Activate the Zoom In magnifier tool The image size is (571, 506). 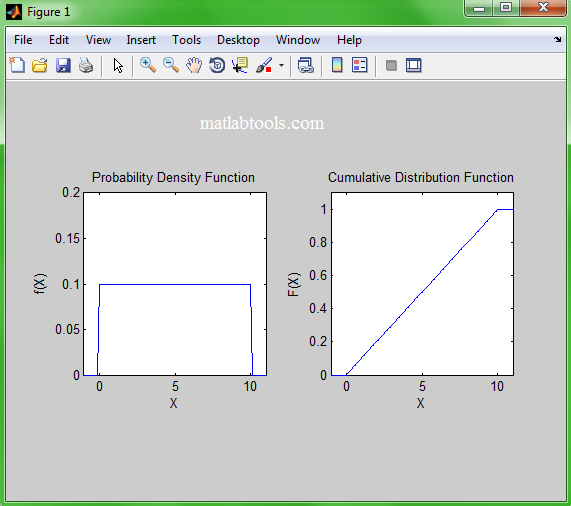pos(148,66)
